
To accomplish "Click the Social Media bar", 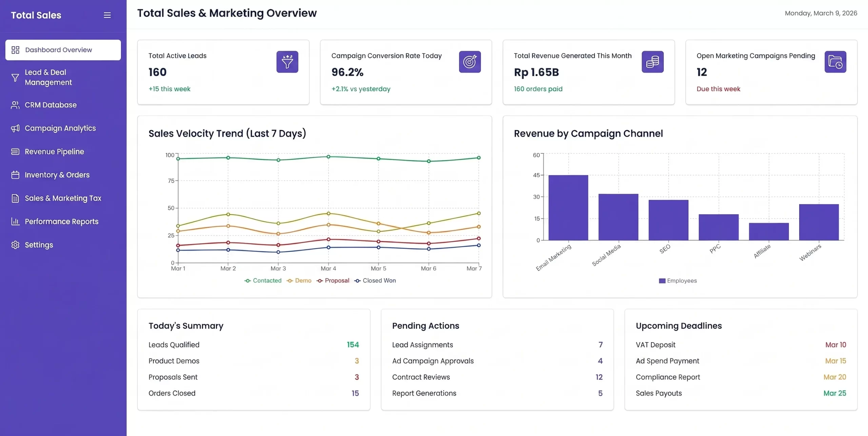I will pos(618,217).
